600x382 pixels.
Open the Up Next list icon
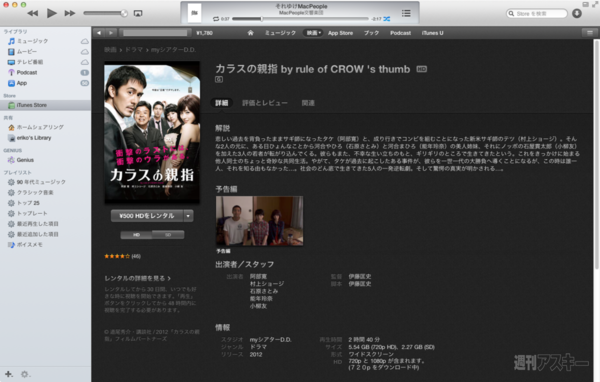point(406,13)
